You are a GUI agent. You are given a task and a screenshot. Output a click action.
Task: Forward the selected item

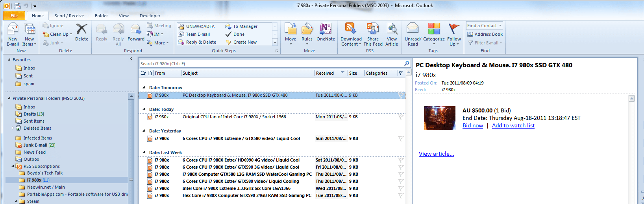tap(136, 32)
